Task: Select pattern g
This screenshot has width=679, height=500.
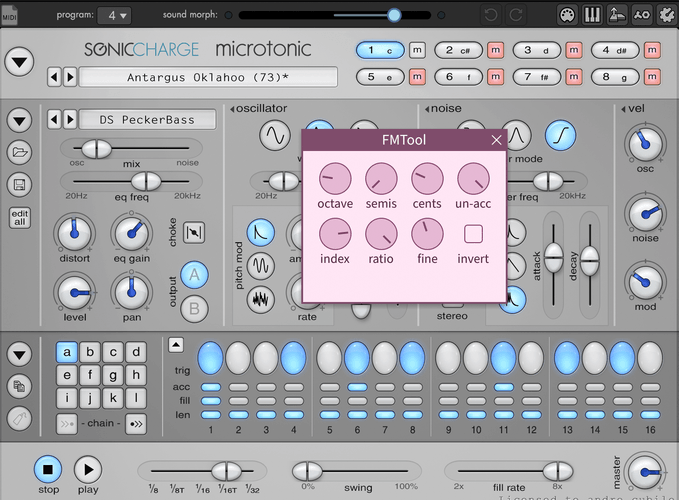Action: click(113, 375)
